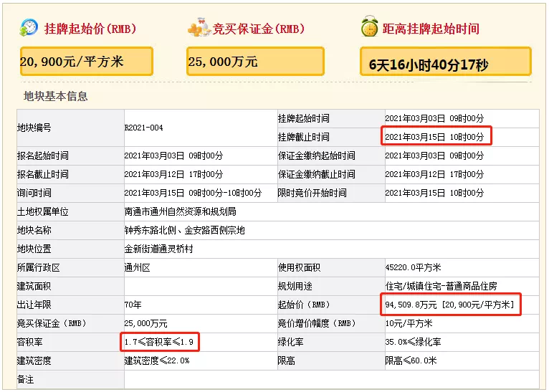Select plot ratio 1.7≤容积率≤1.9
The height and width of the screenshot is (392, 549).
coord(159,342)
